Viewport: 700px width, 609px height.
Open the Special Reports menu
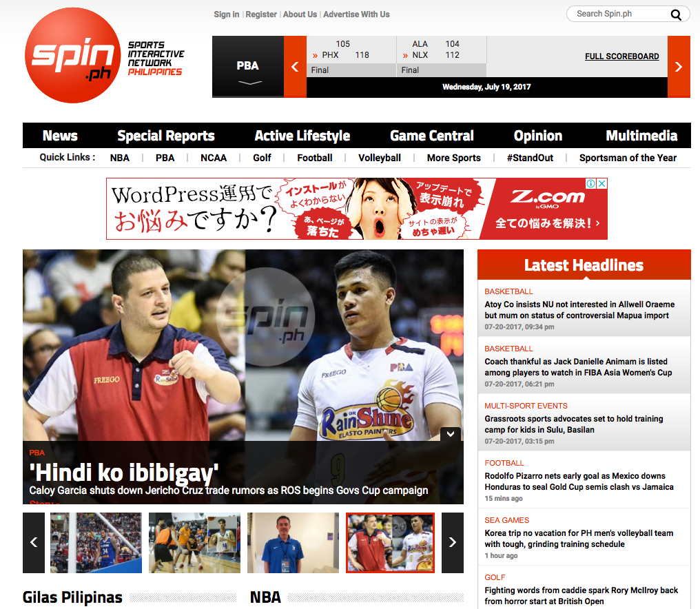click(x=165, y=135)
